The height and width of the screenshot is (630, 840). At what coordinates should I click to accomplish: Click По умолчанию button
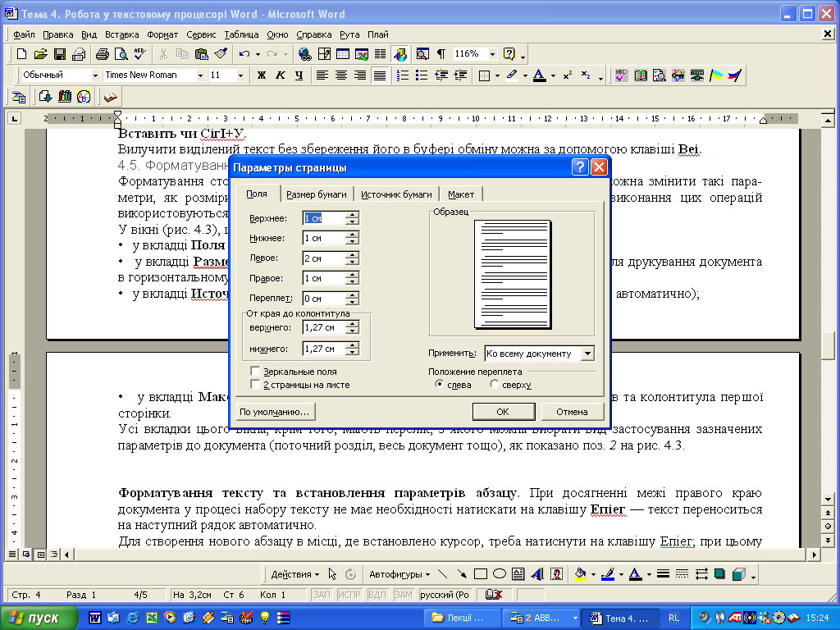click(x=276, y=412)
